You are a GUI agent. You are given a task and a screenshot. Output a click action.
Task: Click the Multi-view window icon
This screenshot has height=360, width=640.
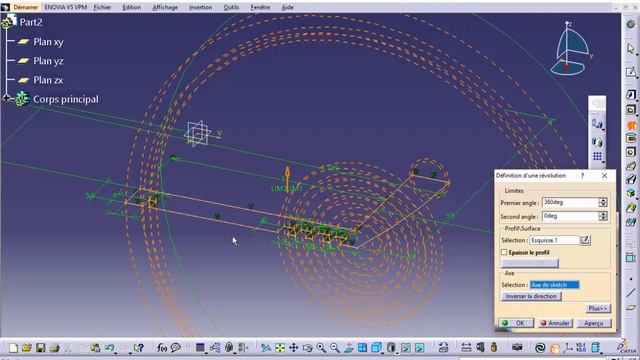click(x=362, y=348)
